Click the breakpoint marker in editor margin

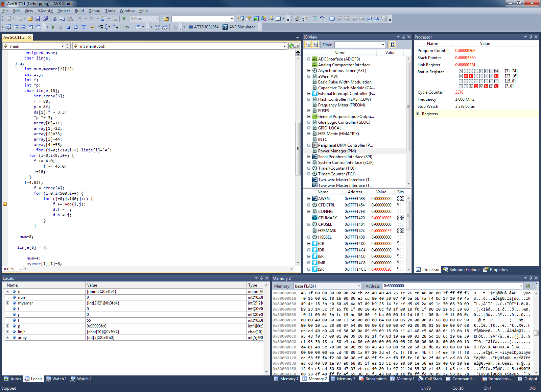point(5,204)
